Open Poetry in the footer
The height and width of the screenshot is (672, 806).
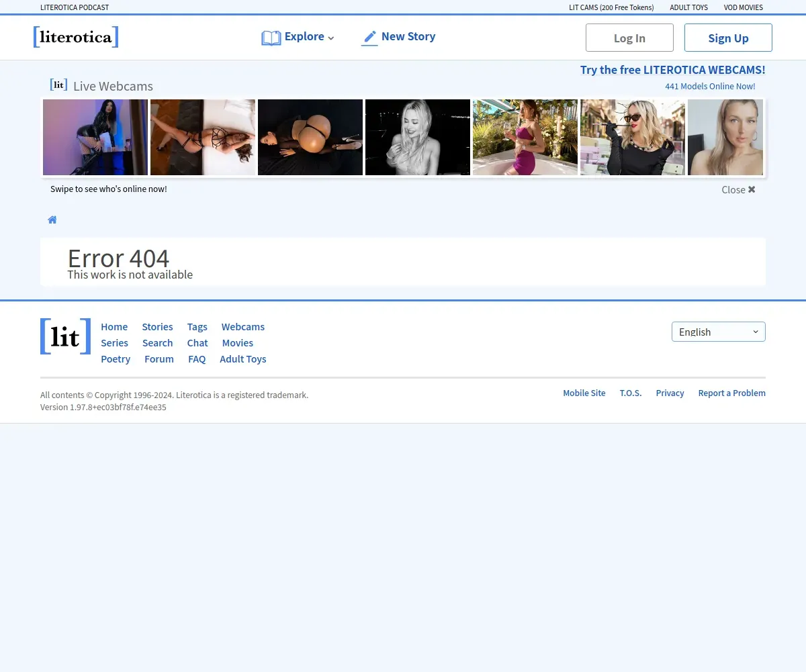(x=116, y=359)
